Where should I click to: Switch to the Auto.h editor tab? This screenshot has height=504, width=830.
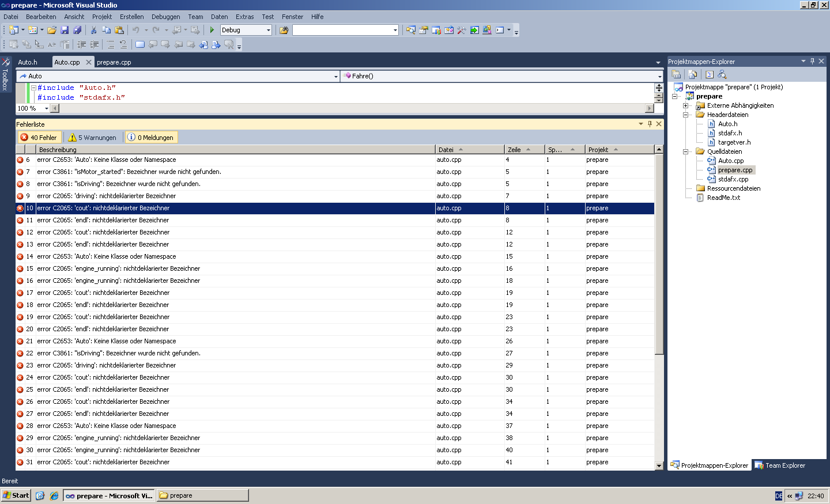27,62
